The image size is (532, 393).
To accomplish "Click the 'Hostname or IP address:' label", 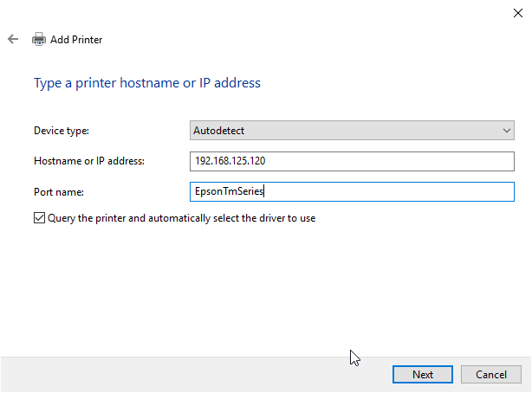I will (x=89, y=161).
